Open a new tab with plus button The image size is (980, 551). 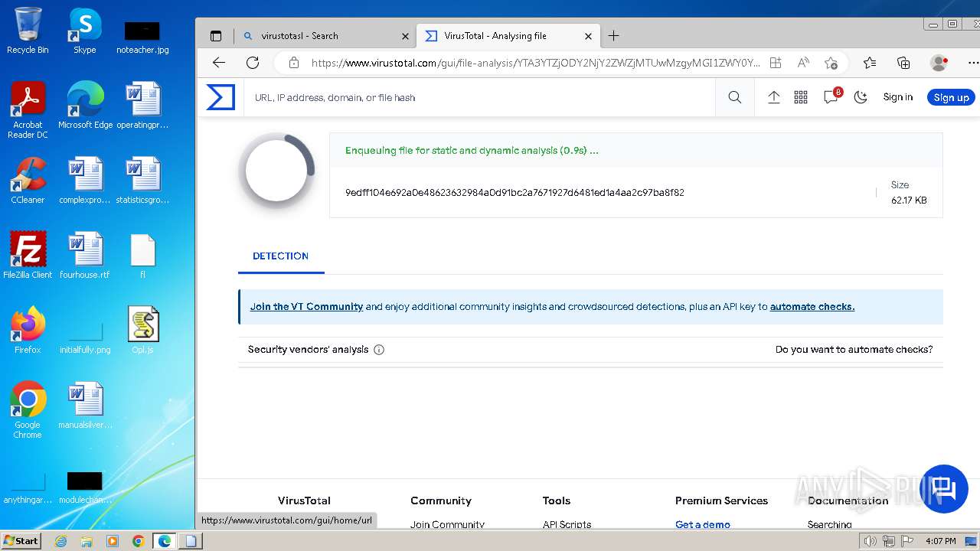click(x=613, y=35)
